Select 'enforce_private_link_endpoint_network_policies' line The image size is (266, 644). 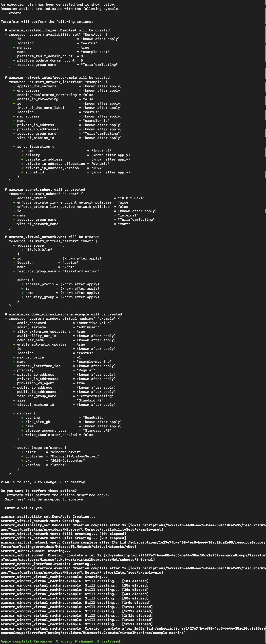point(70,202)
